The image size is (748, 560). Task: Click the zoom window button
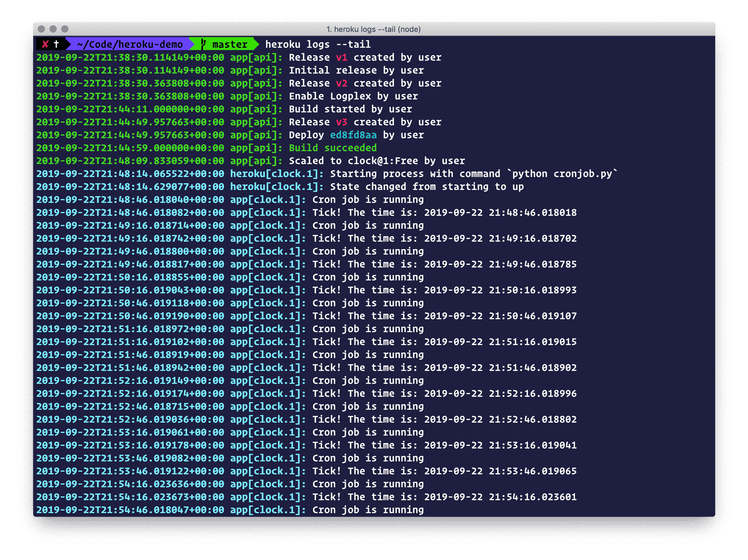pos(65,29)
